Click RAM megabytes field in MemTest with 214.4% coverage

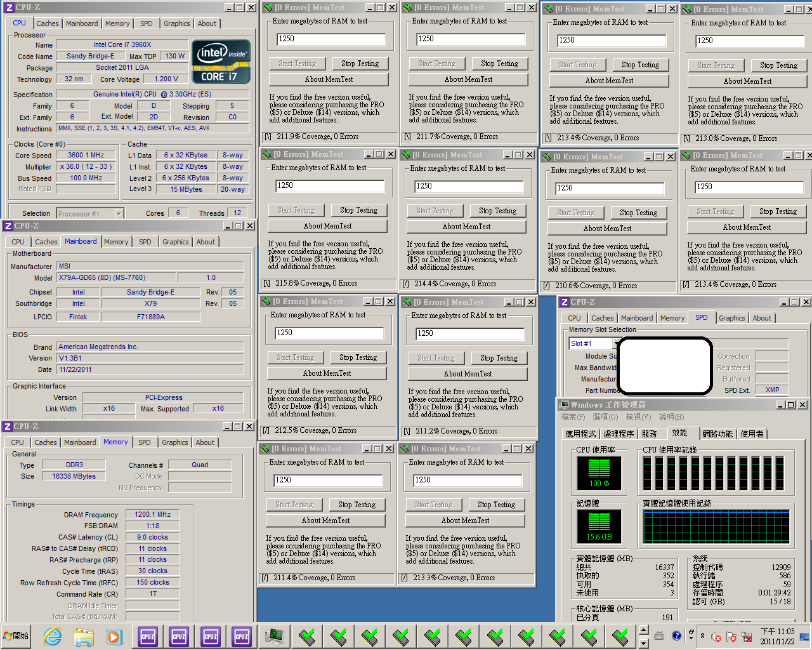click(x=469, y=187)
